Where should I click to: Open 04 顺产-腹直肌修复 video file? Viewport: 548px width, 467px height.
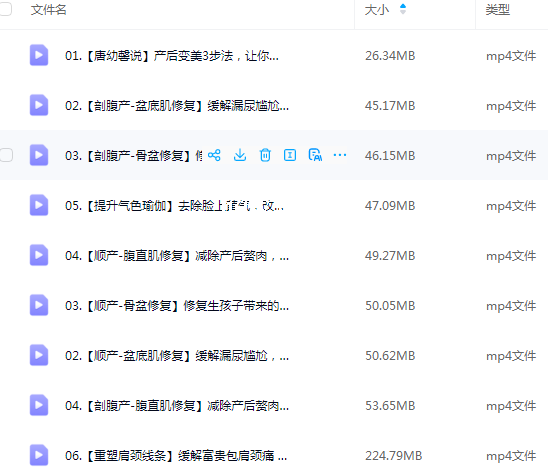click(x=177, y=256)
